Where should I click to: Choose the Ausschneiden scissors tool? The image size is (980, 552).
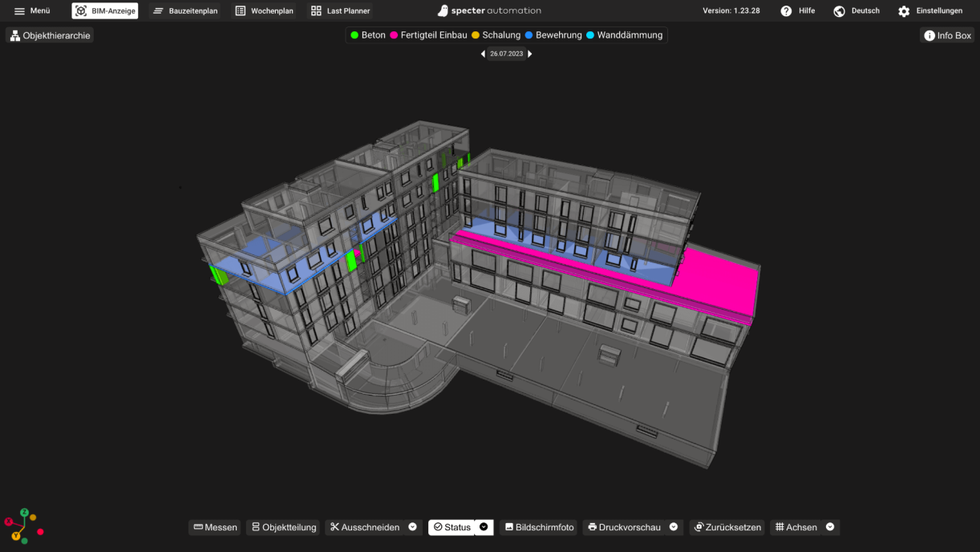[x=365, y=527]
